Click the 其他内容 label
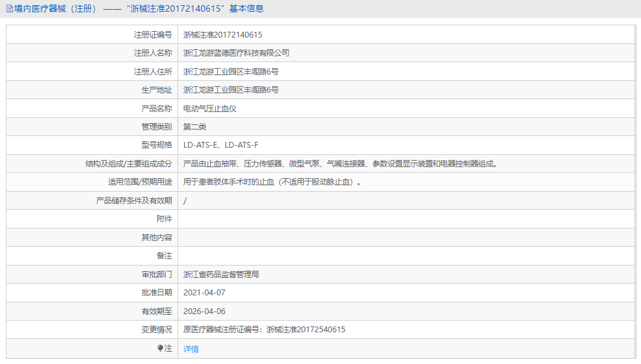641x364 pixels. [157, 237]
